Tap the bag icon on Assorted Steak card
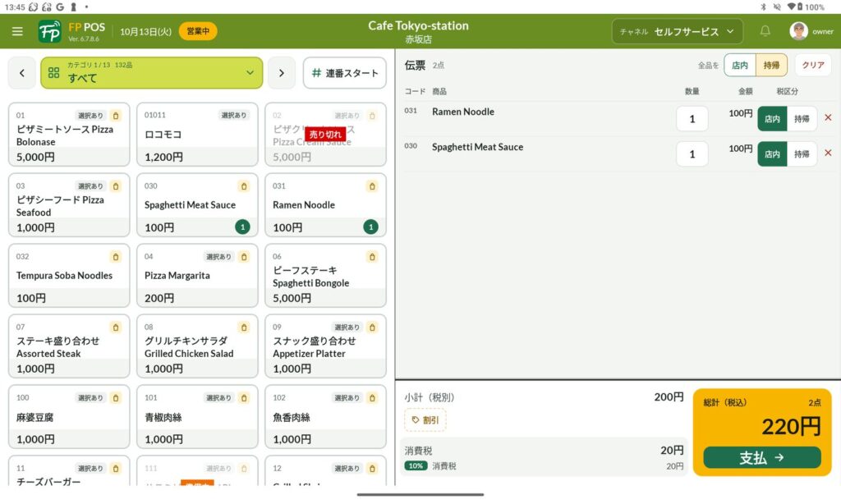This screenshot has height=504, width=841. click(x=116, y=327)
